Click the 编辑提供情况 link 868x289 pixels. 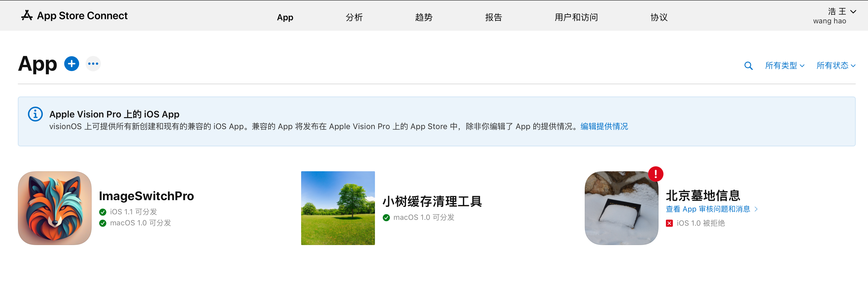[x=604, y=127]
